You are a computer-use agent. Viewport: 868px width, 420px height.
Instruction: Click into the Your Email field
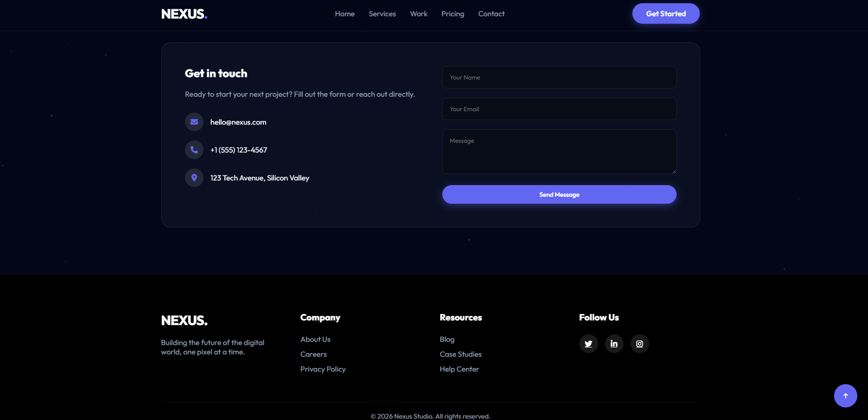559,109
